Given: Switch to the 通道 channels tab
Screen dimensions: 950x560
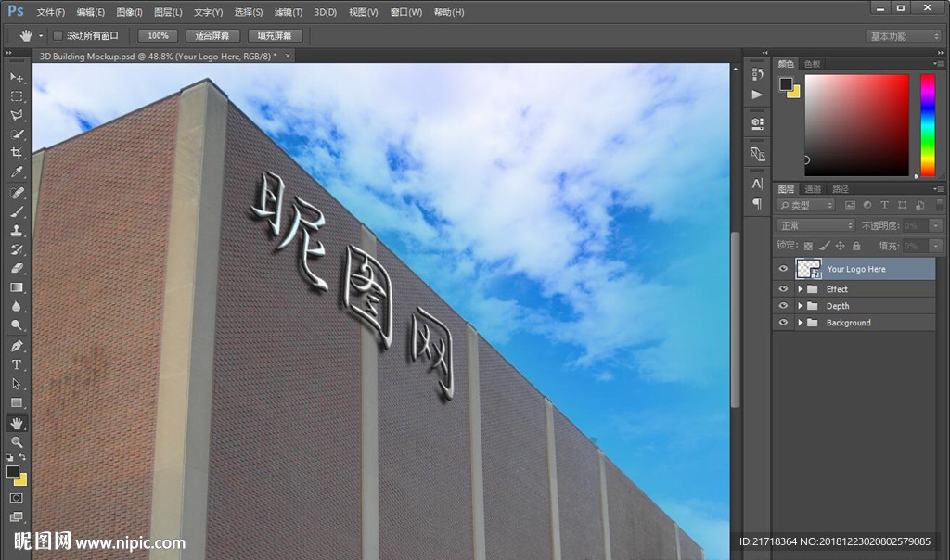Looking at the screenshot, I should [813, 189].
